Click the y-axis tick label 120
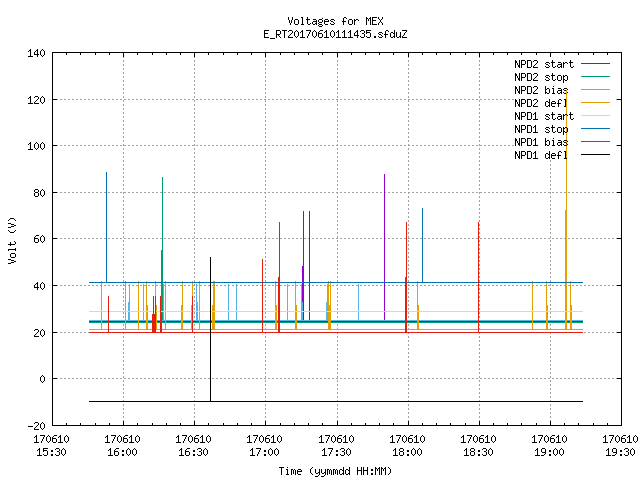Image resolution: width=640 pixels, height=480 pixels. [36, 100]
